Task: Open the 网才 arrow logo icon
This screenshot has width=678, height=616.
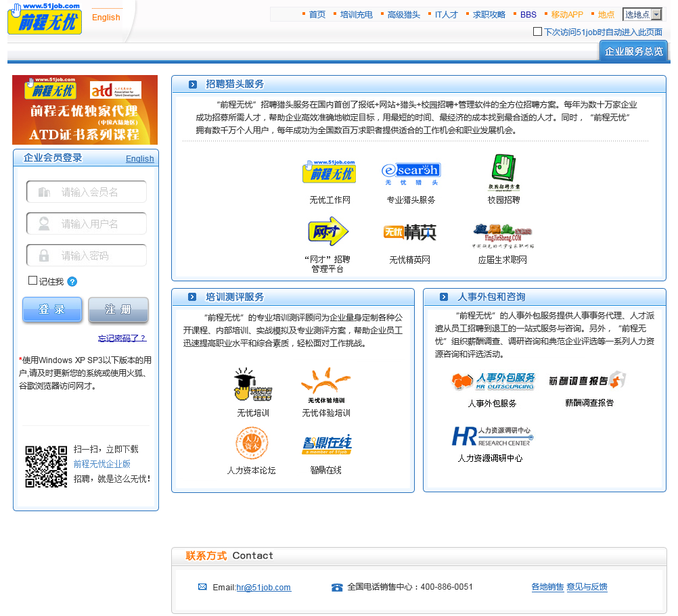Action: (328, 231)
